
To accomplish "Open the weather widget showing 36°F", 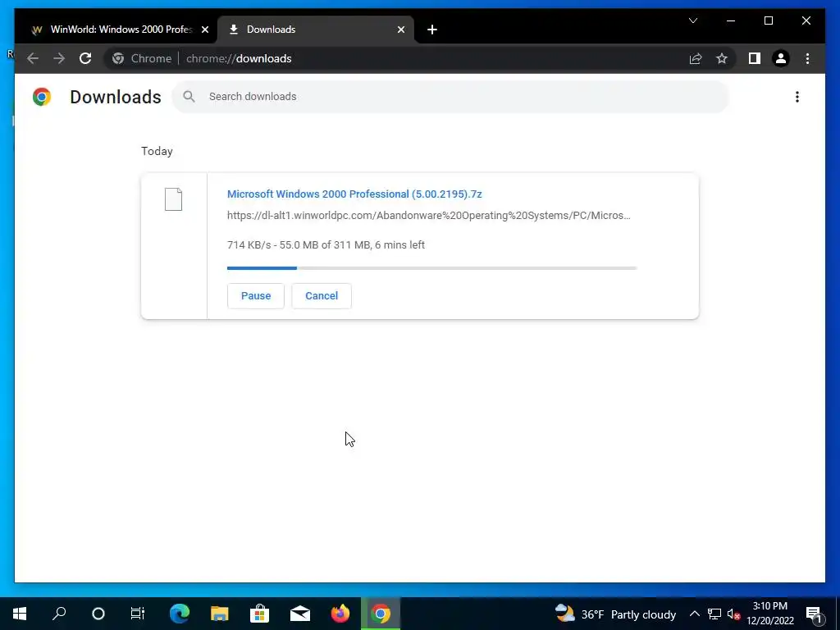I will tap(615, 614).
